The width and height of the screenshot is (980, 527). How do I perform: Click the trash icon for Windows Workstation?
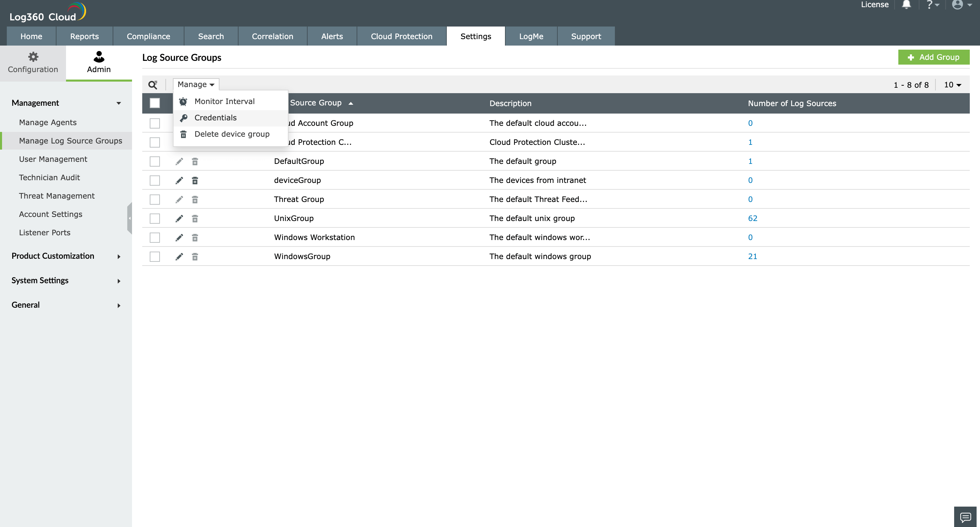[195, 238]
